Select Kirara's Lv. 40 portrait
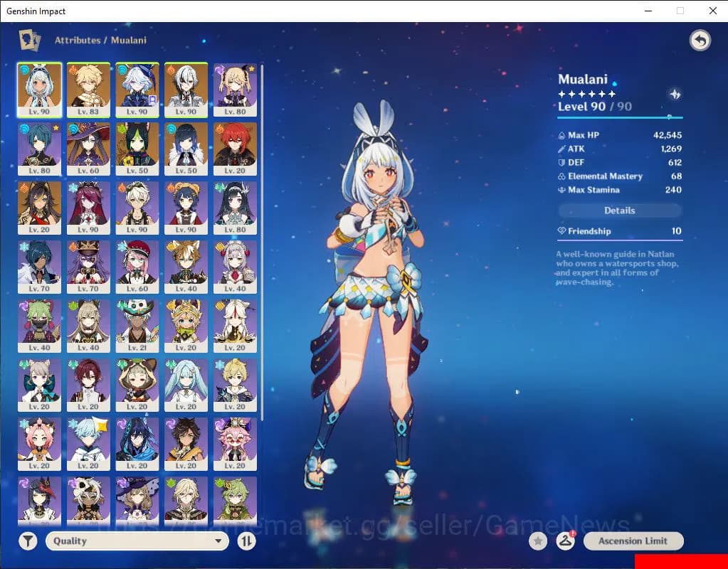The width and height of the screenshot is (728, 569). click(x=88, y=326)
